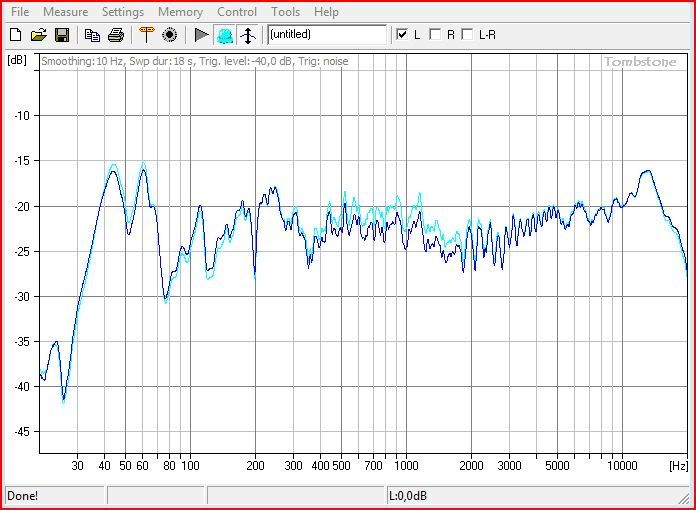
Task: Click the cyan bell-shaped toolbar icon
Action: (x=225, y=35)
